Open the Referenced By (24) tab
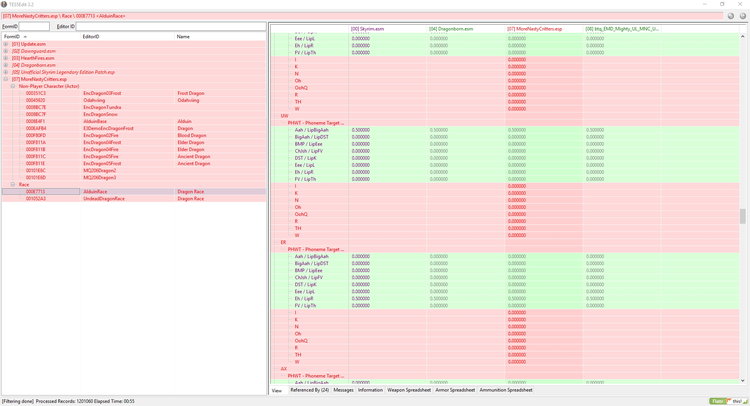This screenshot has height=406, width=750. point(309,390)
